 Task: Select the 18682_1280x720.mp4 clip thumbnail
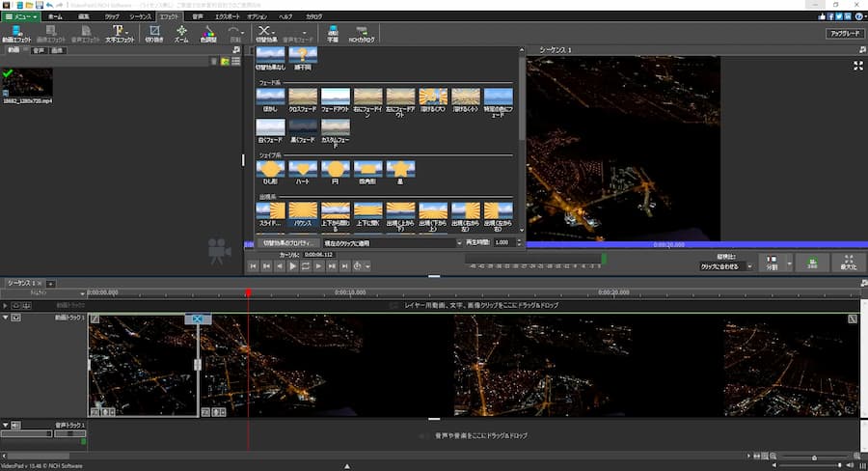pyautogui.click(x=28, y=84)
